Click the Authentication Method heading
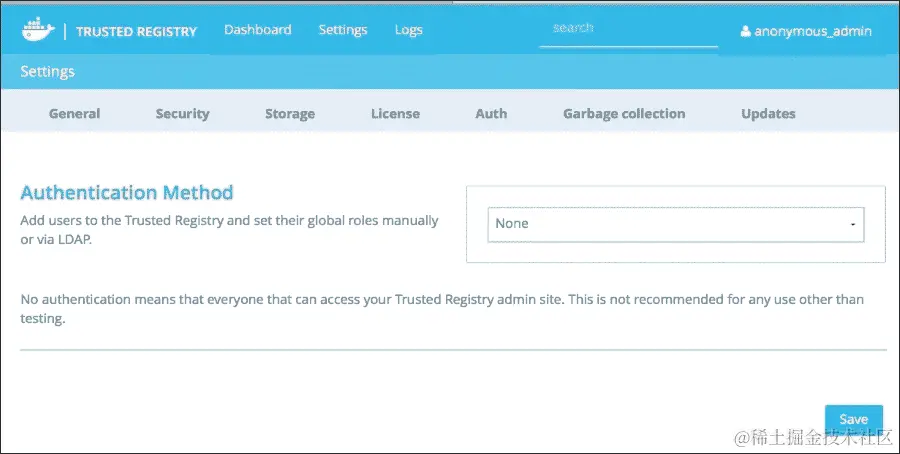The height and width of the screenshot is (454, 900). click(127, 192)
